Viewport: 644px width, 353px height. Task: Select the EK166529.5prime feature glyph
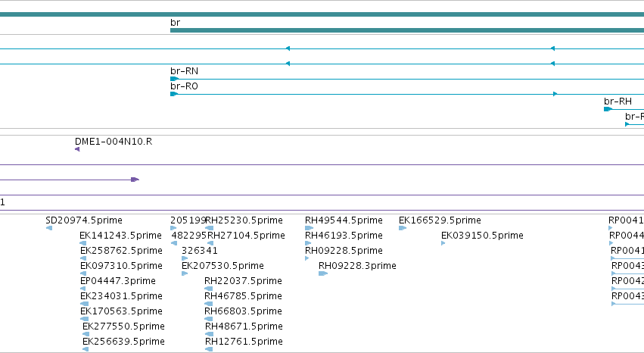(x=403, y=228)
